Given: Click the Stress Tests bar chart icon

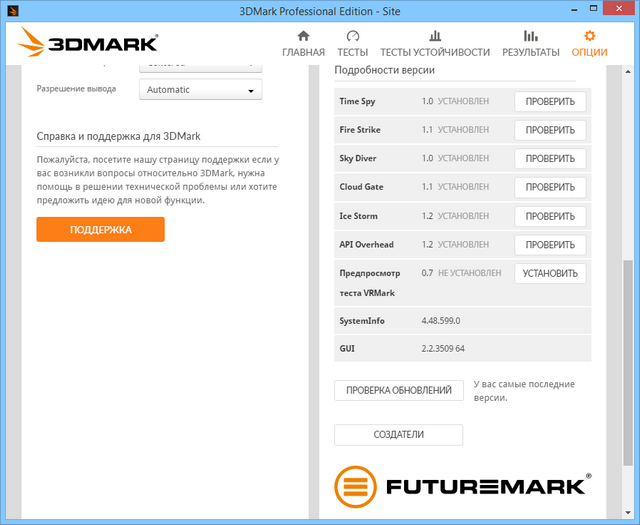Looking at the screenshot, I should tap(434, 36).
